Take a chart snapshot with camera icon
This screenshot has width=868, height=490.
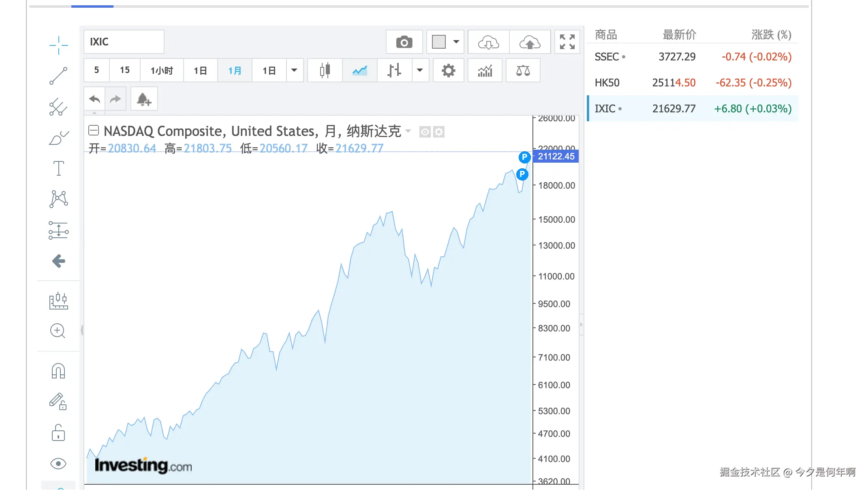pos(404,42)
